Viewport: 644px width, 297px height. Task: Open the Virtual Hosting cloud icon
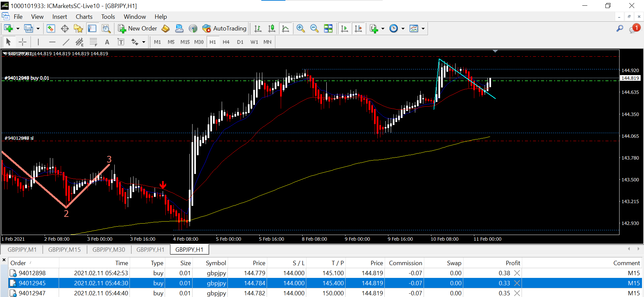click(x=179, y=28)
